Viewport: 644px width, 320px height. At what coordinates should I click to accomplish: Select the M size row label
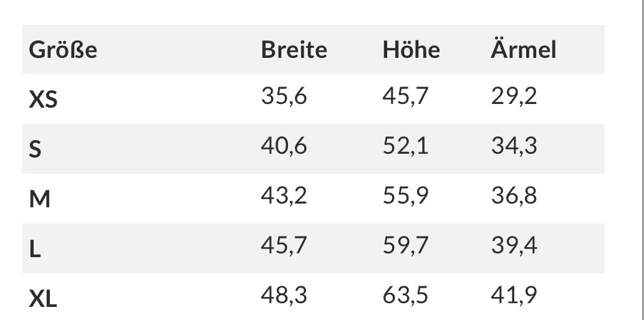coord(39,199)
